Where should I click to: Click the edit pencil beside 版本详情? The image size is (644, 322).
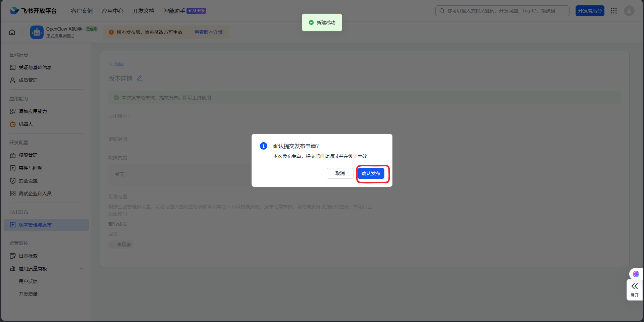(140, 78)
